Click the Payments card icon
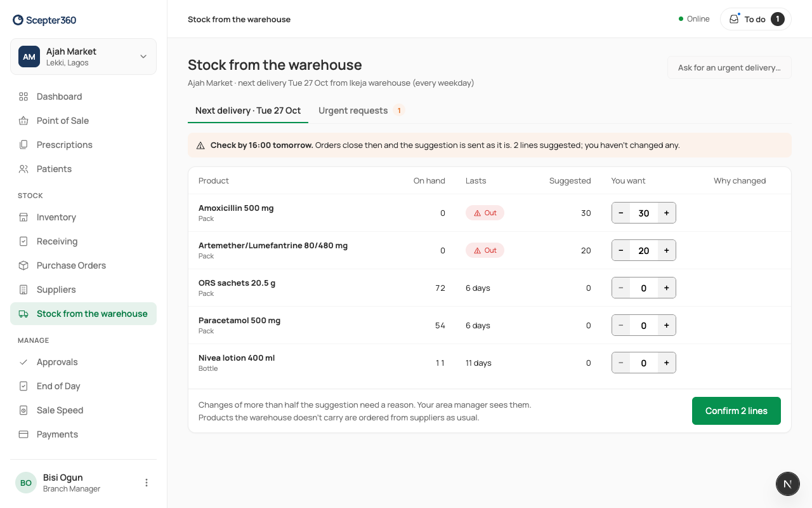Screen dimensions: 812x508 23,434
